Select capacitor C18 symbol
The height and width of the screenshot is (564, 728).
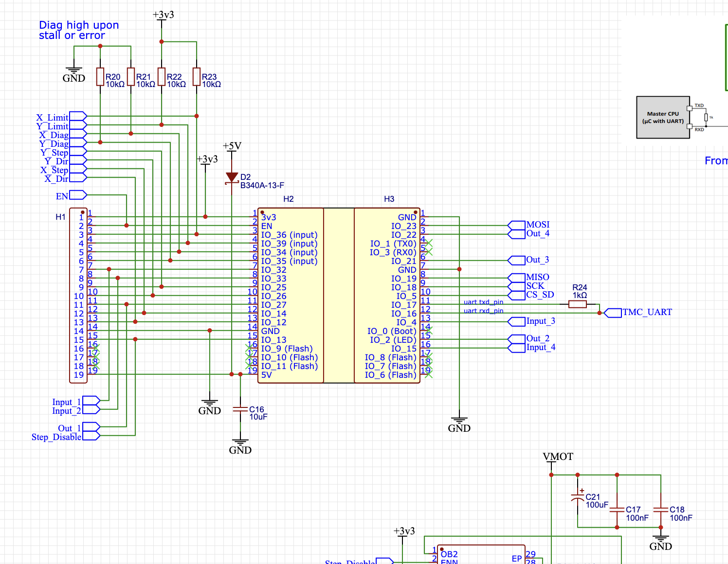click(x=661, y=510)
